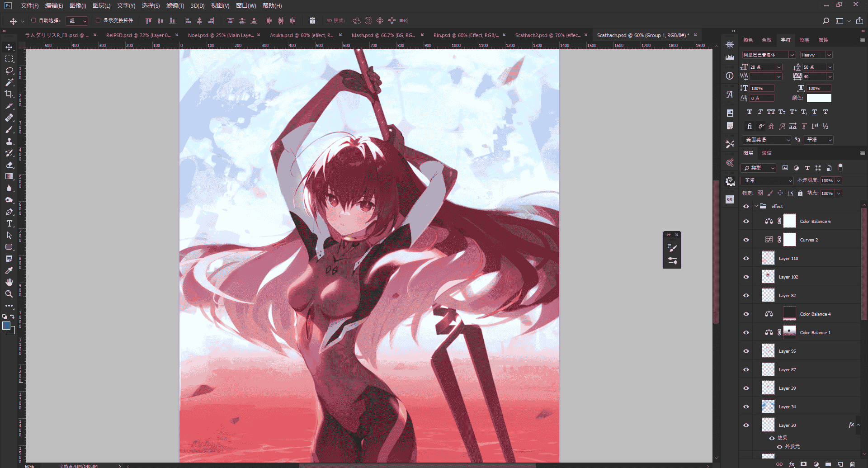The image size is (868, 468).
Task: Create new group with folder icon
Action: [828, 464]
